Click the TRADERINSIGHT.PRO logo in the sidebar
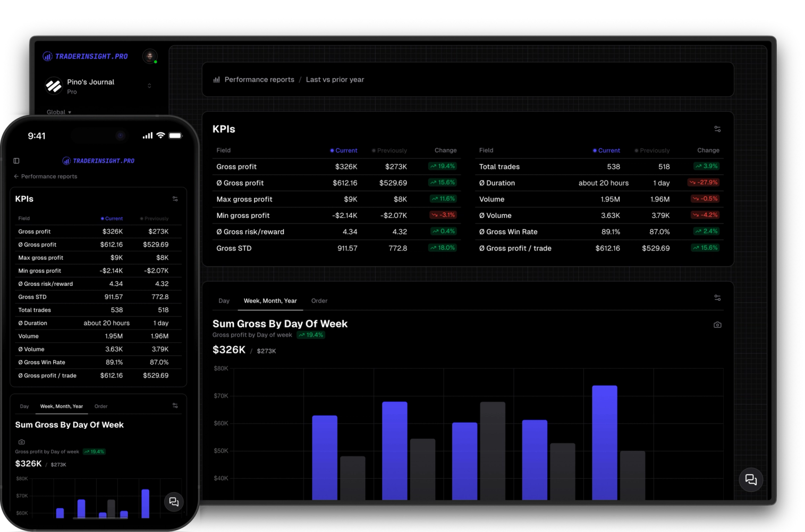Screen dimensions: 805x532 85,56
